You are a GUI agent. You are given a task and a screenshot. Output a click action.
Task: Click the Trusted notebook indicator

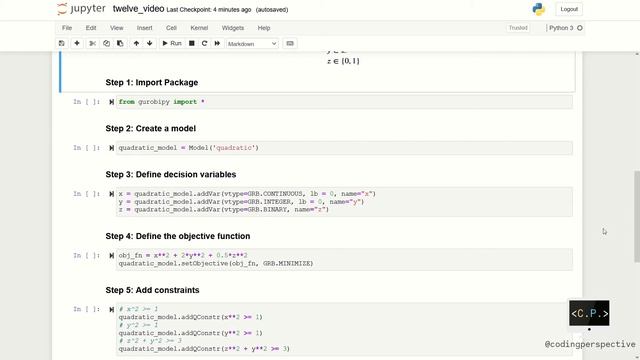point(518,28)
